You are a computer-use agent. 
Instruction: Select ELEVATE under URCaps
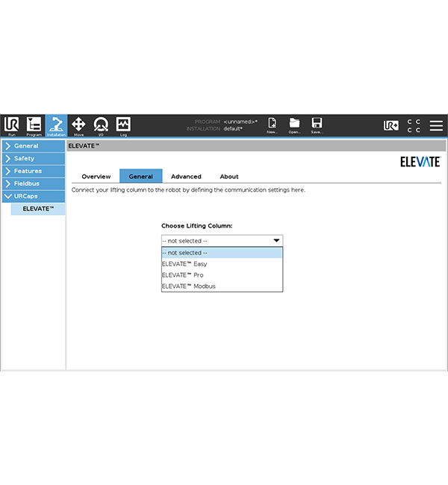tap(38, 209)
